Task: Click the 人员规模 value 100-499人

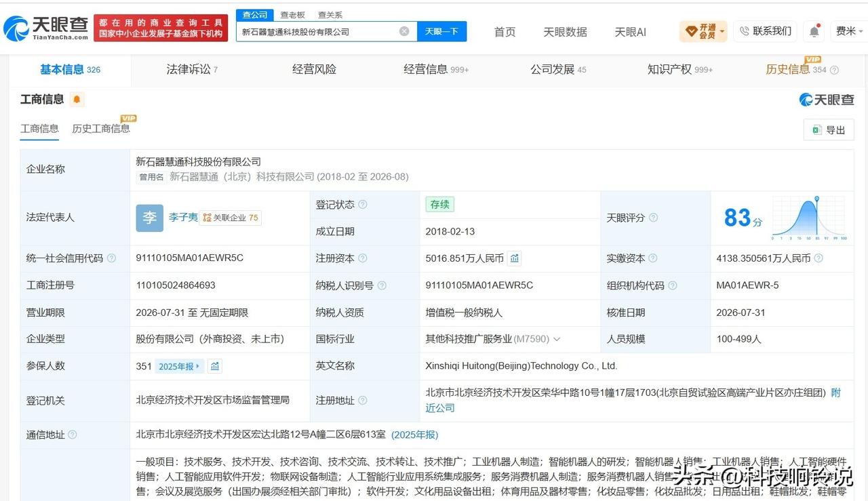Action: [x=738, y=339]
